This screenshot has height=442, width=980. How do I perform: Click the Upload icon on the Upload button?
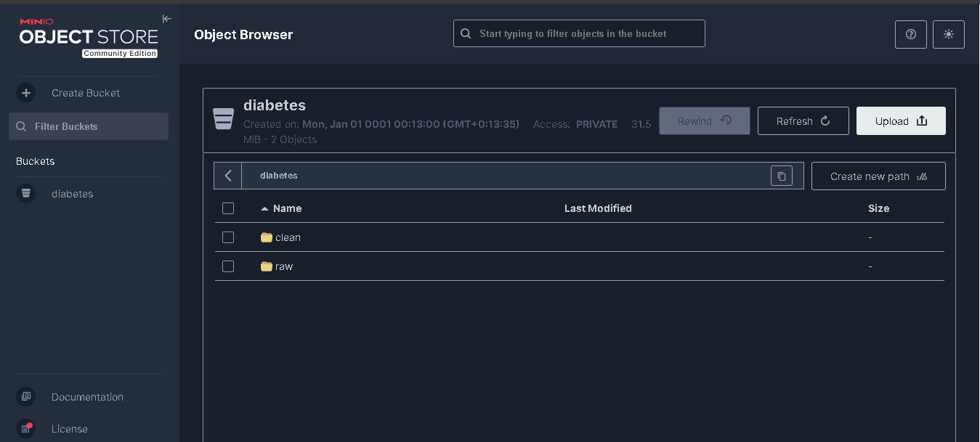tap(922, 120)
